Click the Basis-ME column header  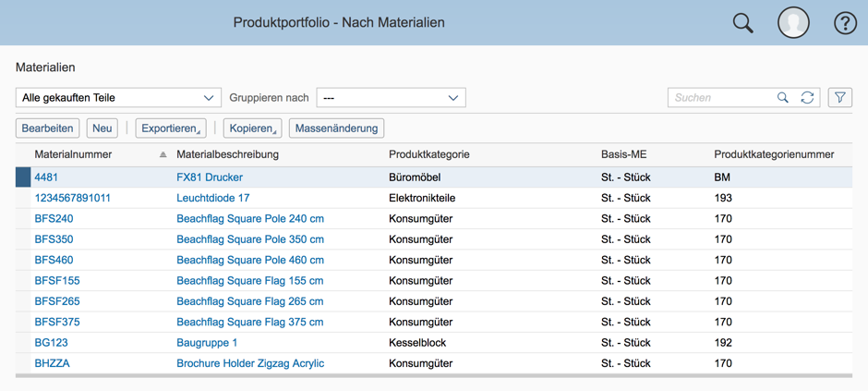point(623,154)
